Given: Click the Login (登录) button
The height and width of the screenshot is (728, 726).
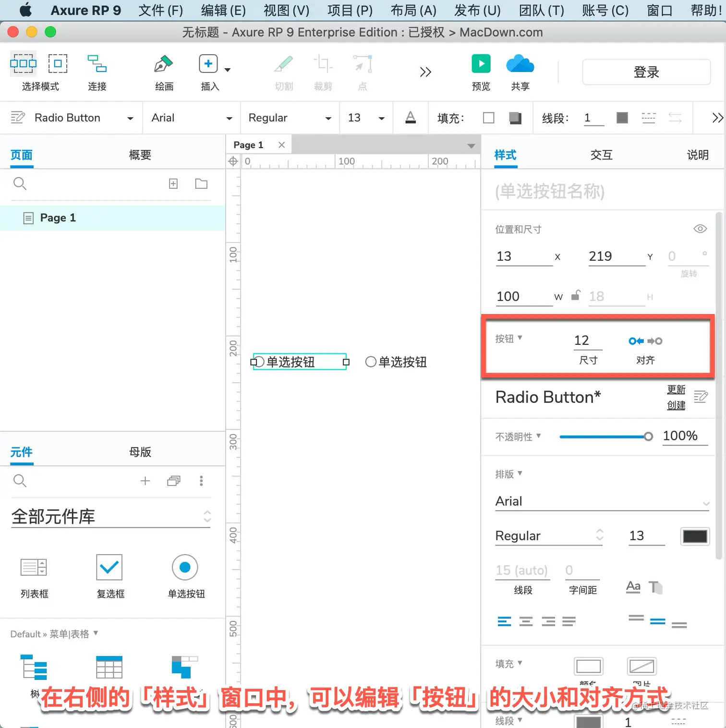Looking at the screenshot, I should click(646, 72).
